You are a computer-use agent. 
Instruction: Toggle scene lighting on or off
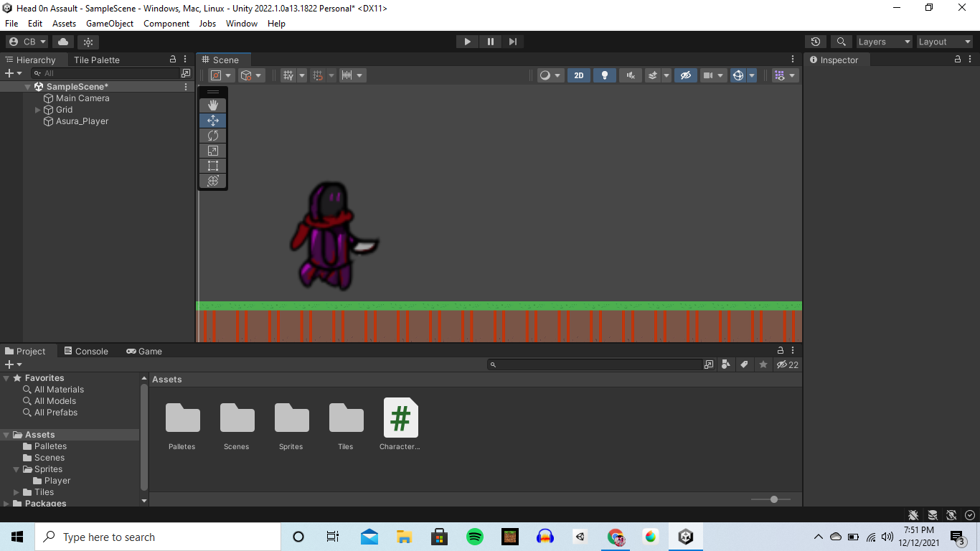(604, 75)
